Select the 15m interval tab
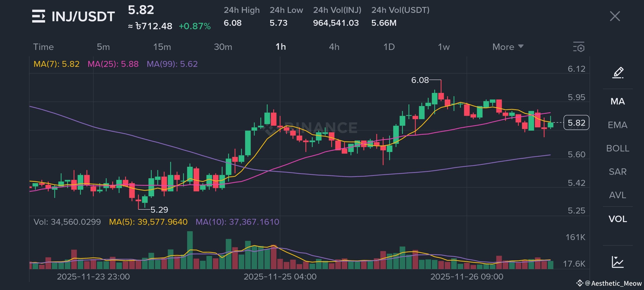 tap(162, 47)
